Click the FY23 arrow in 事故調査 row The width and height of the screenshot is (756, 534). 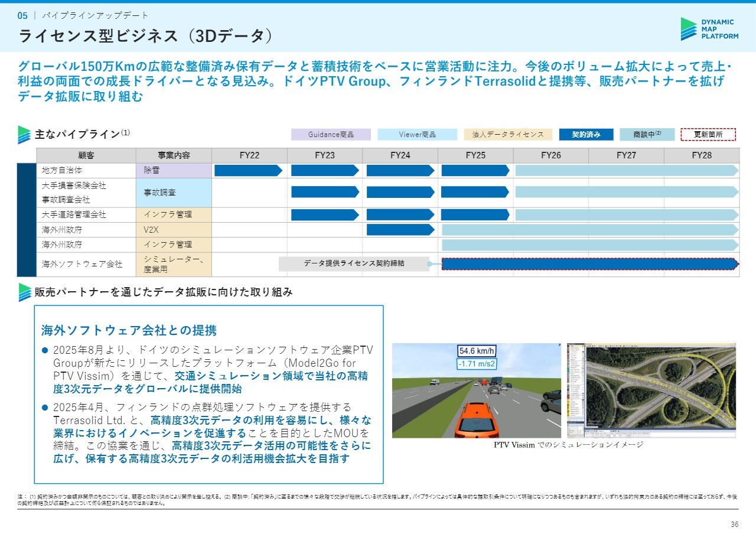point(325,192)
